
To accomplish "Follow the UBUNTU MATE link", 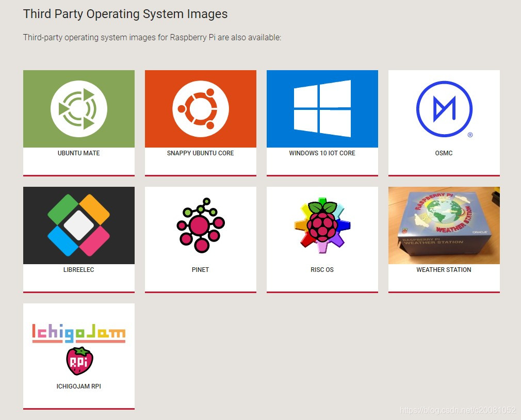I will (x=79, y=153).
